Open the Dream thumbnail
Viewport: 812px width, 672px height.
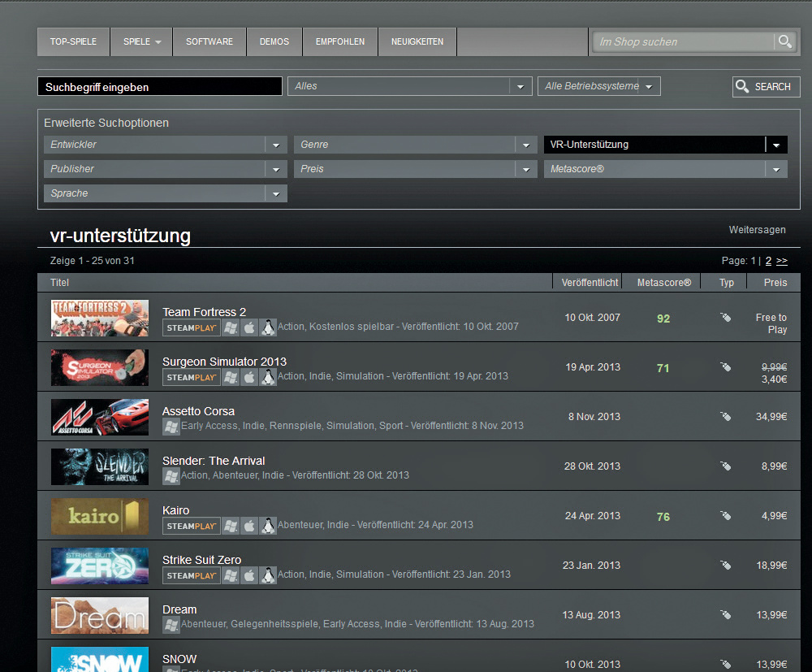(x=100, y=615)
